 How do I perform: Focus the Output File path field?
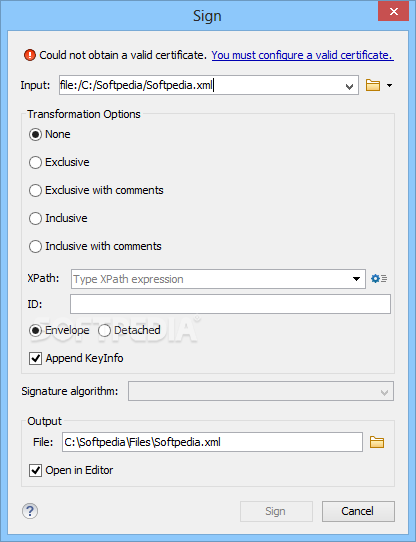click(212, 442)
